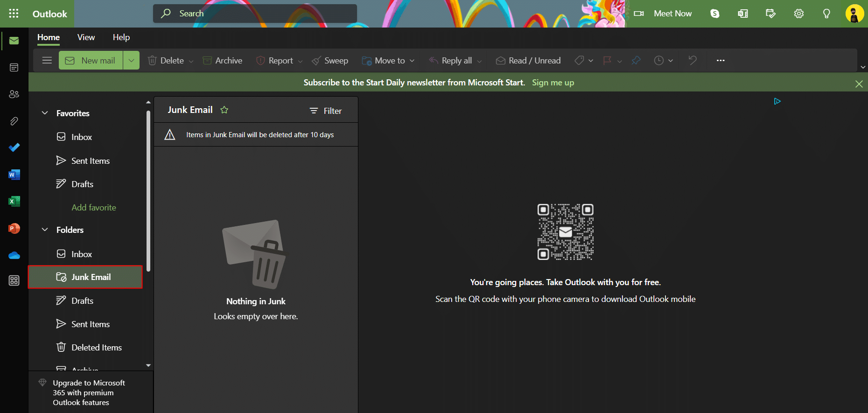Viewport: 868px width, 413px height.
Task: Click the header icon right of Skype
Action: click(x=743, y=14)
